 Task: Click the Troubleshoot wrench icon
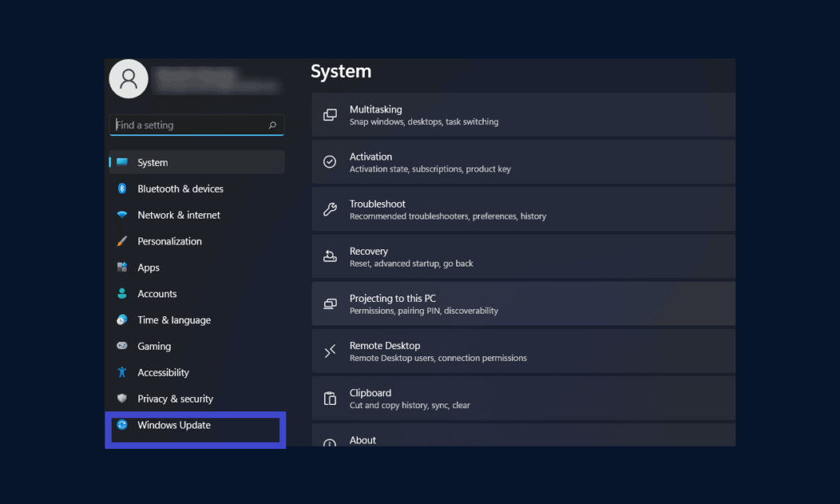coord(330,209)
